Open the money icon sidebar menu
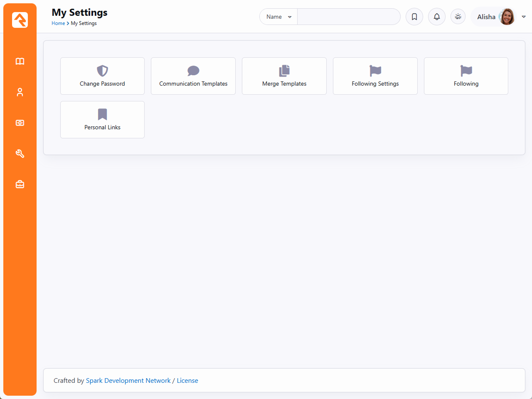Image resolution: width=532 pixels, height=399 pixels. pos(20,123)
